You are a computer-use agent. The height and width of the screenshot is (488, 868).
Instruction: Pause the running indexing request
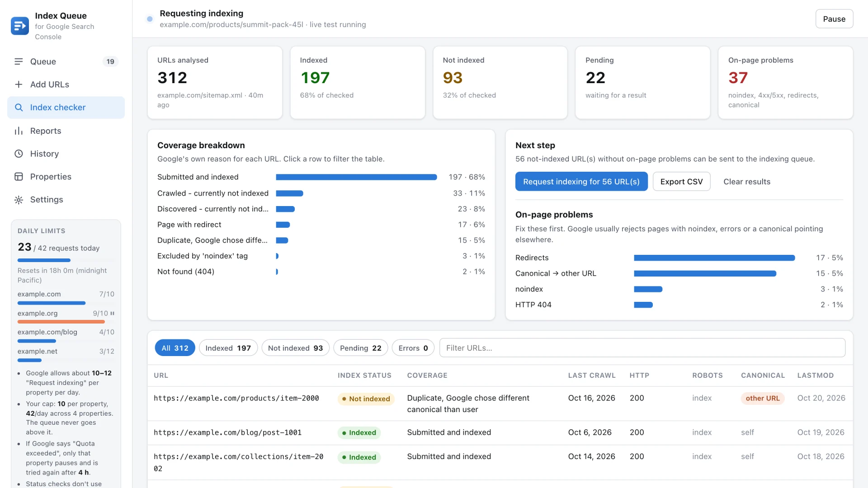[x=834, y=19]
